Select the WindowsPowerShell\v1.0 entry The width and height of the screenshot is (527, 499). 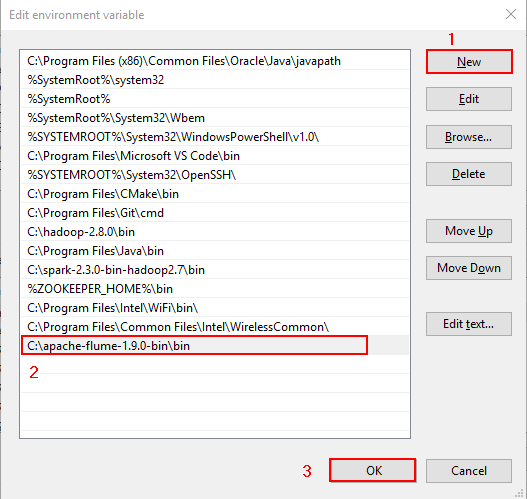point(215,137)
